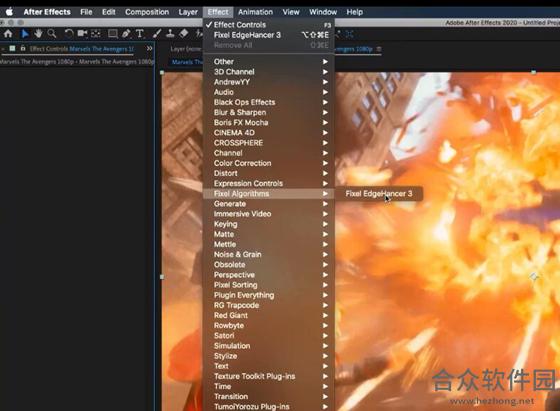Open the Channel effects category
The image size is (560, 411).
point(269,153)
